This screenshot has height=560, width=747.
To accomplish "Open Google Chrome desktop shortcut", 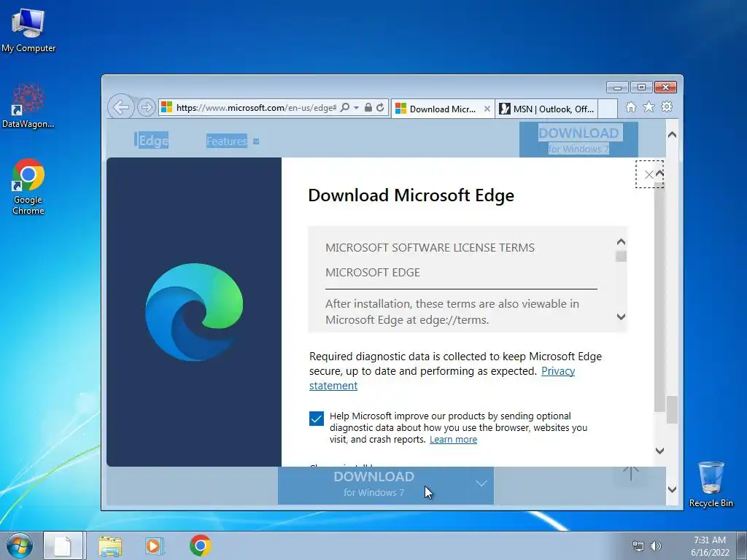I will pos(28,187).
